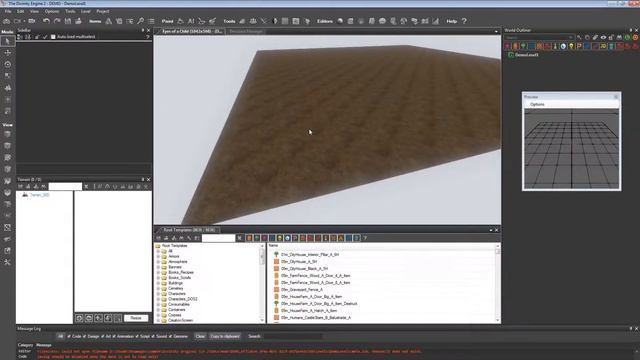
Task: Click the lightbulb filter in World Outliner
Action: [571, 46]
